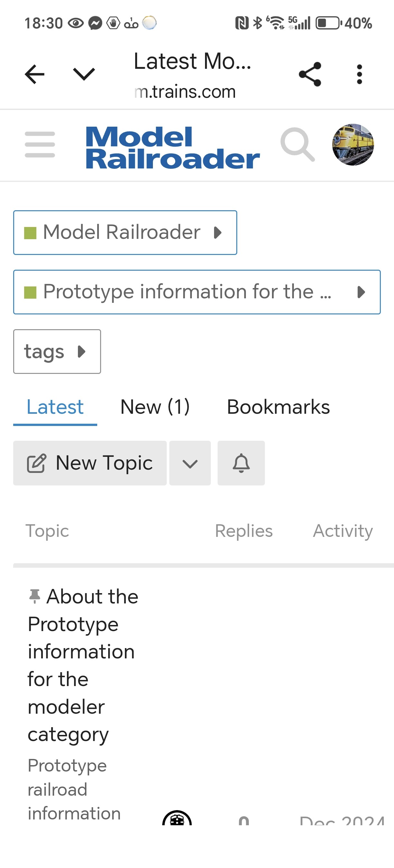Sort topics by the Replies column

244,531
